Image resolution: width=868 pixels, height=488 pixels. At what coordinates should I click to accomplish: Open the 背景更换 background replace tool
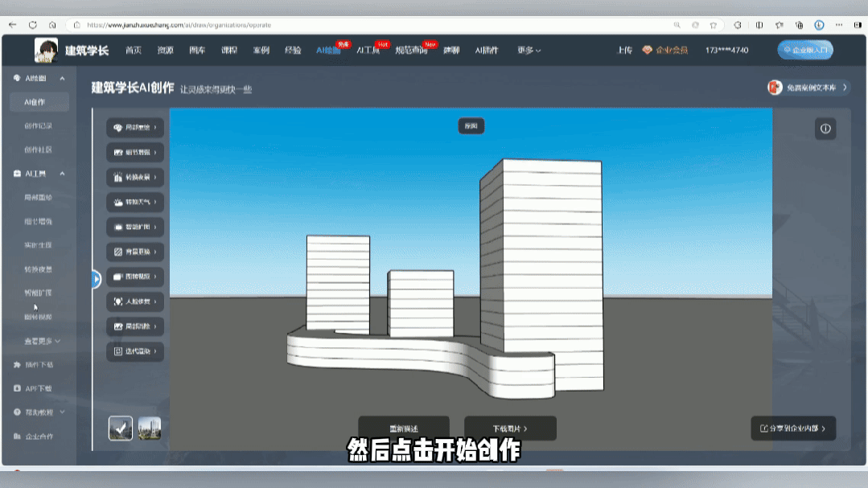(x=134, y=252)
